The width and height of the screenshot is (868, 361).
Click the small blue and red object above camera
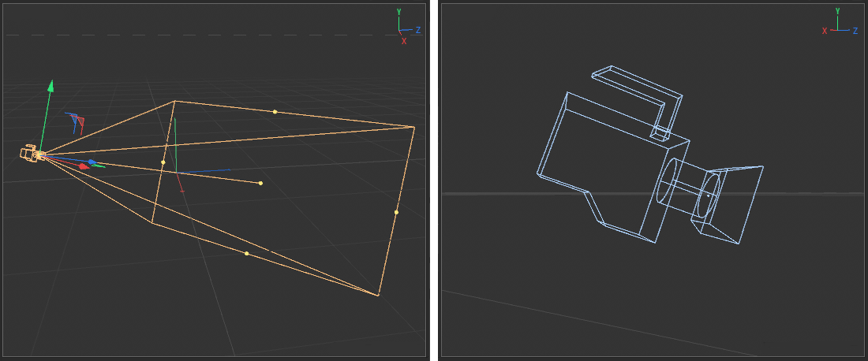[75, 123]
